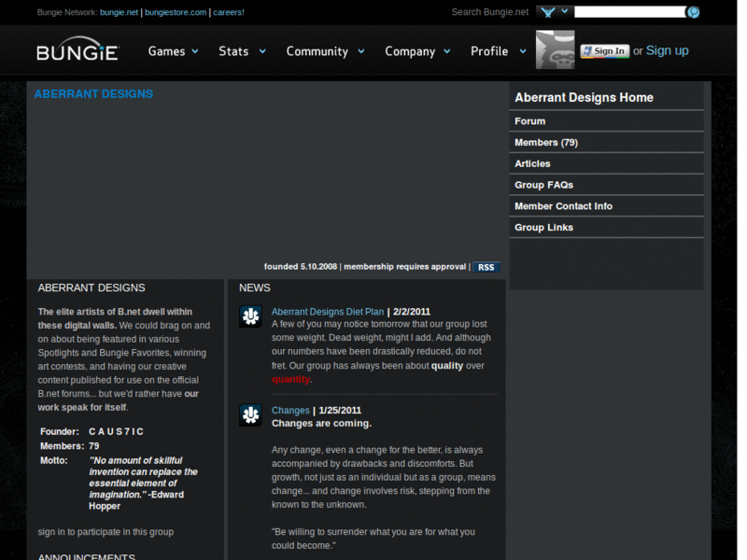The height and width of the screenshot is (560, 747).
Task: Expand the Company menu arrow
Action: tap(447, 51)
